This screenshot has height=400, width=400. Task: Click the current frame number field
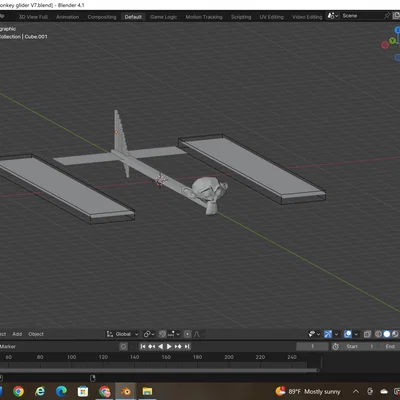pyautogui.click(x=312, y=347)
